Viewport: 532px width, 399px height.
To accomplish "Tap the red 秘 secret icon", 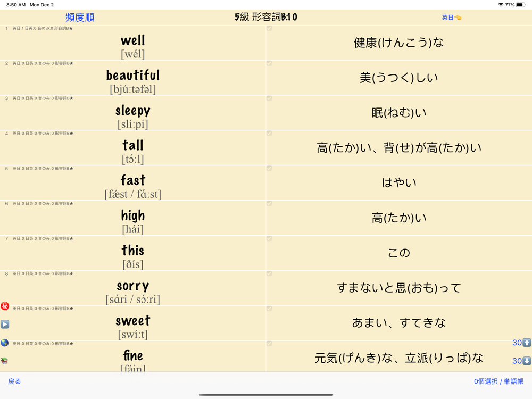I will (5, 306).
